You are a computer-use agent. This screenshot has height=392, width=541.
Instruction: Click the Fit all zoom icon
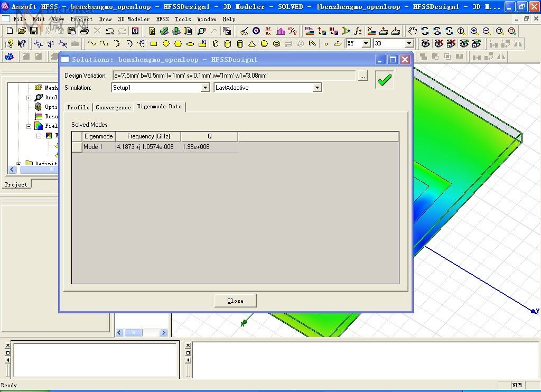[x=499, y=31]
